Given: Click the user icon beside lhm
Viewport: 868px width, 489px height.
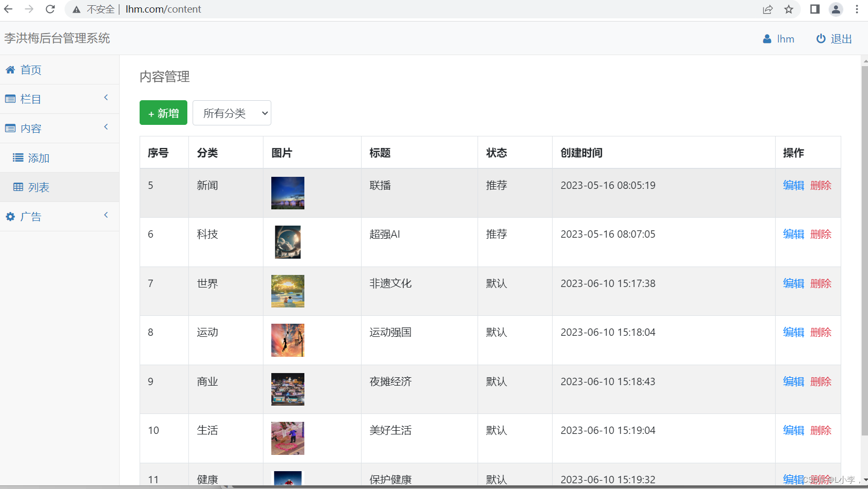Looking at the screenshot, I should click(x=766, y=38).
